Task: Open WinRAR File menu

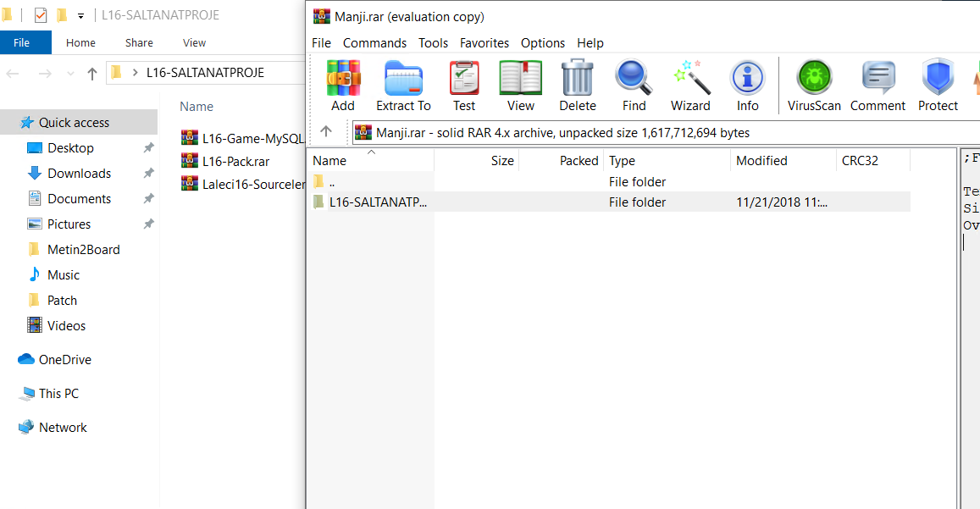Action: (321, 42)
